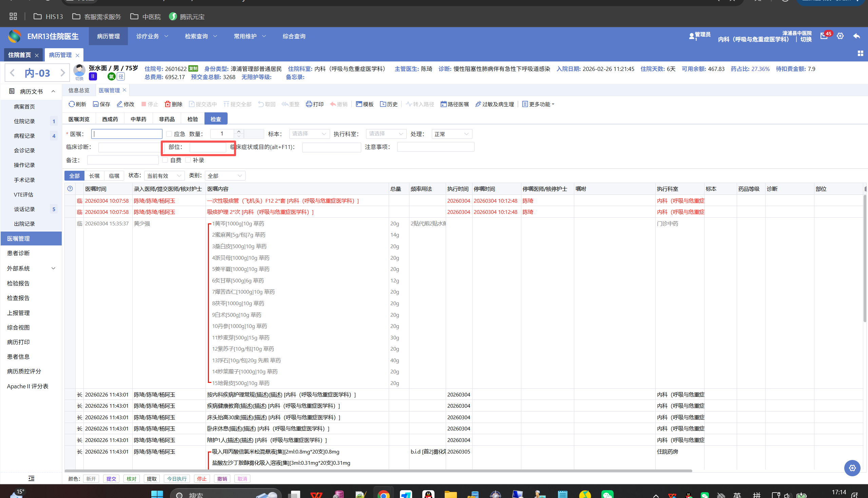Open the 历史 history tool
Image resolution: width=868 pixels, height=498 pixels.
(389, 104)
